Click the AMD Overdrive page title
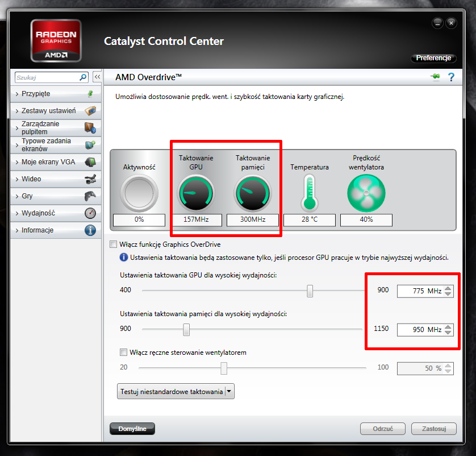The width and height of the screenshot is (476, 456). tap(148, 77)
